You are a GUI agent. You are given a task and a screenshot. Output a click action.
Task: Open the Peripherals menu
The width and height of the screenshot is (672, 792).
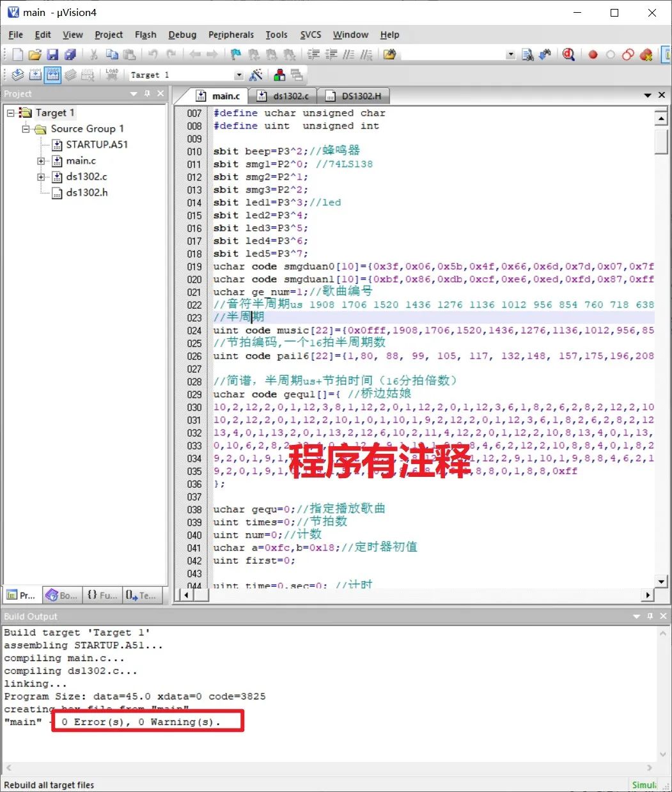point(231,35)
